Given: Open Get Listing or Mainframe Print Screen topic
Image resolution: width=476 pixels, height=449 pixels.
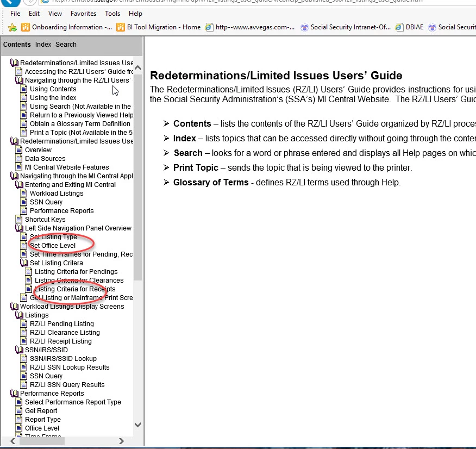Looking at the screenshot, I should (82, 298).
